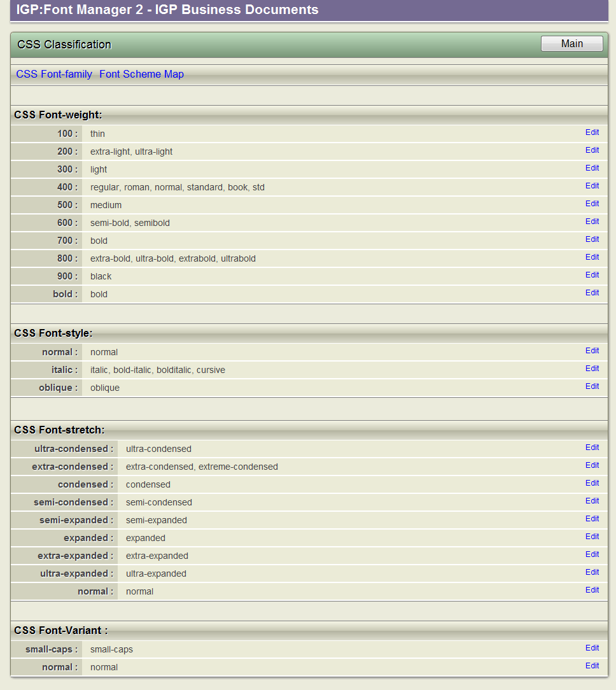Screen dimensions: 616x690
Task: Click the 'CSS Font-style:' section heading
Action: pyautogui.click(x=53, y=333)
